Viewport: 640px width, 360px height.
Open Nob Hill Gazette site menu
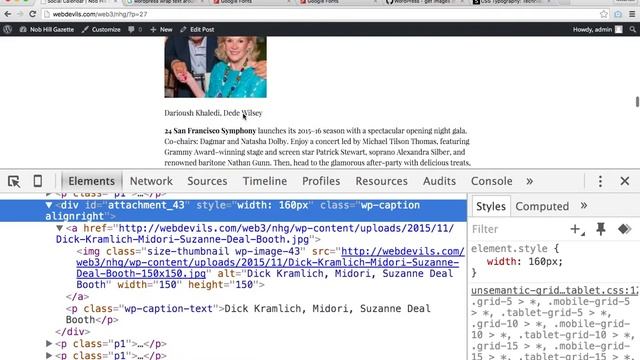[x=47, y=29]
